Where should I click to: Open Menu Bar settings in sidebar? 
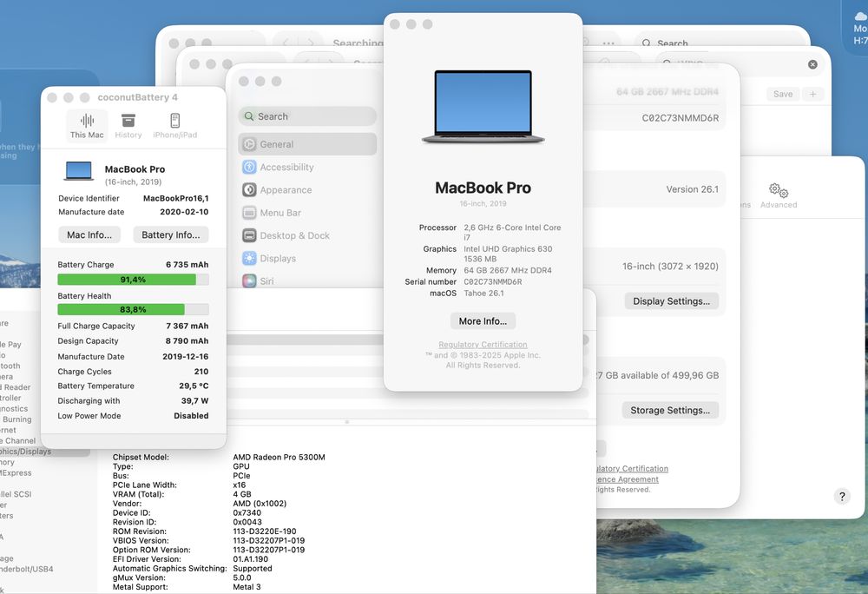point(308,213)
